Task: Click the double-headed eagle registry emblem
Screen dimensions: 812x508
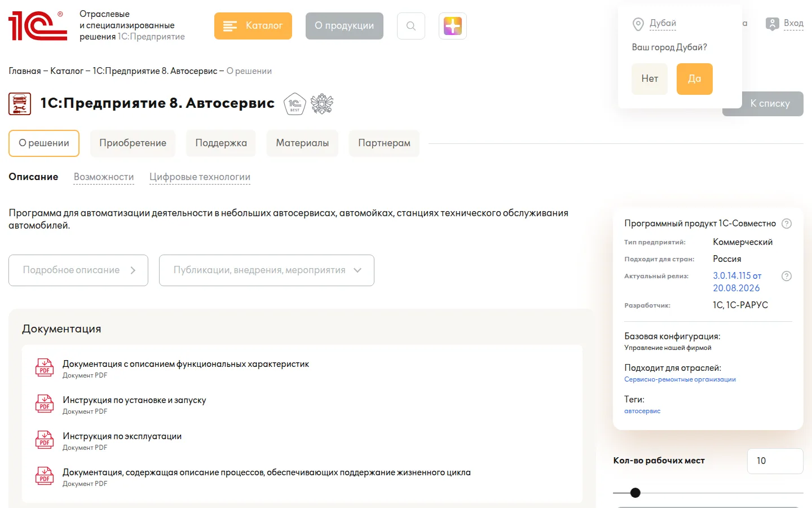Action: [x=322, y=104]
